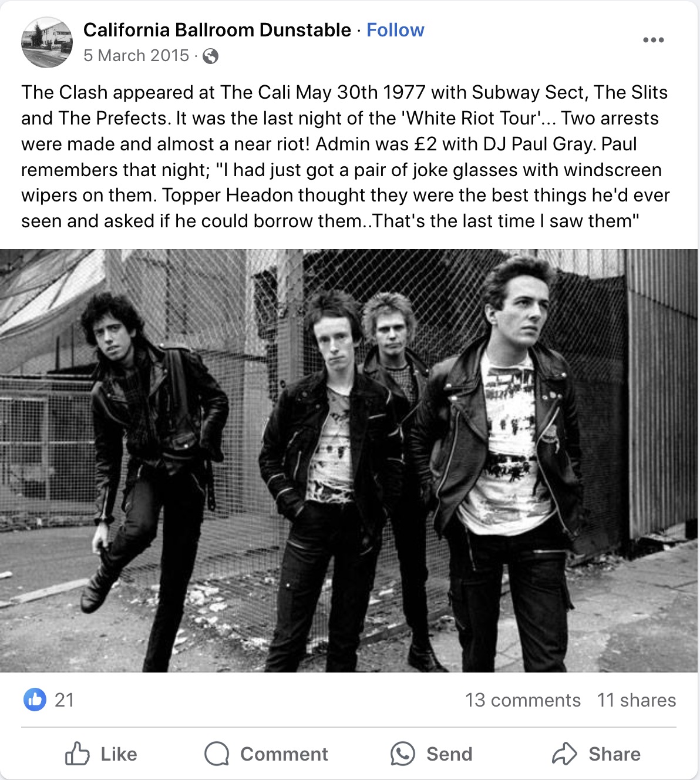The height and width of the screenshot is (780, 700).
Task: Open the black and white band photo
Action: coord(349,460)
